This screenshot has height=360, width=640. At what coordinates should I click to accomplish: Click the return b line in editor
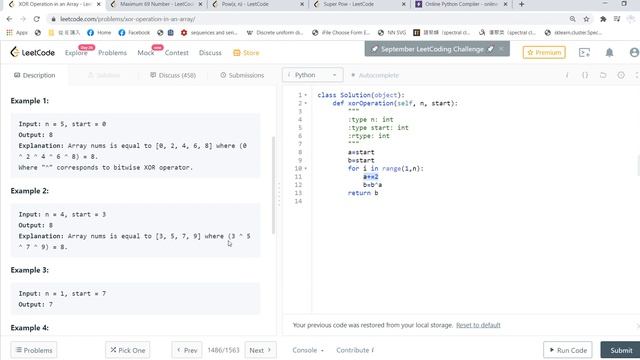[x=363, y=193]
